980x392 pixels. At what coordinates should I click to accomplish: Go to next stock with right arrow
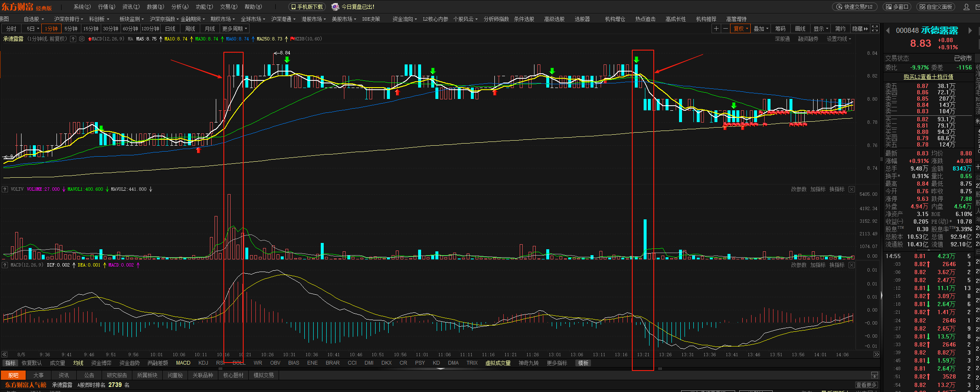point(970,30)
